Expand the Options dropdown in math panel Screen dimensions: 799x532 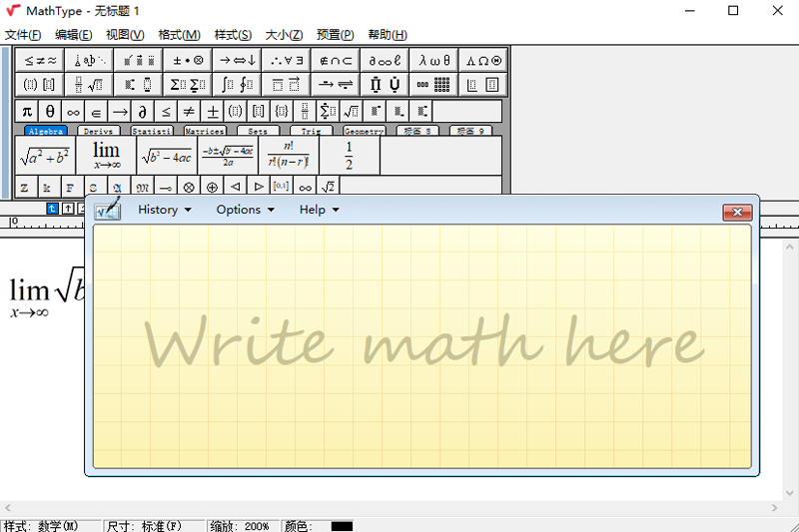245,210
